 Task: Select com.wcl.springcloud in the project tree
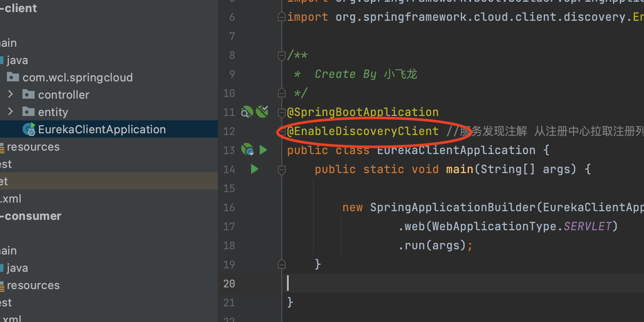(x=78, y=77)
